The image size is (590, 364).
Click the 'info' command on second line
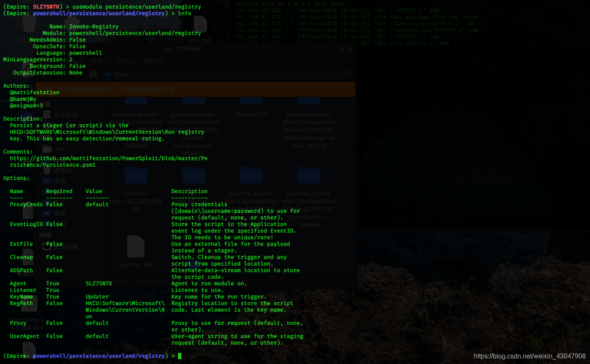pos(185,13)
